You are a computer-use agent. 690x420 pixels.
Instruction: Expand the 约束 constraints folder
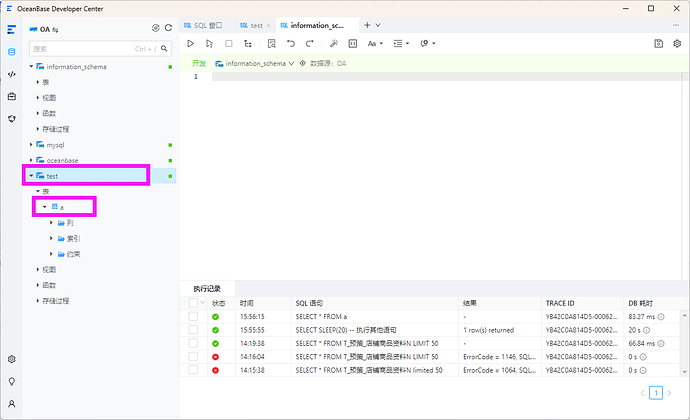pyautogui.click(x=51, y=254)
